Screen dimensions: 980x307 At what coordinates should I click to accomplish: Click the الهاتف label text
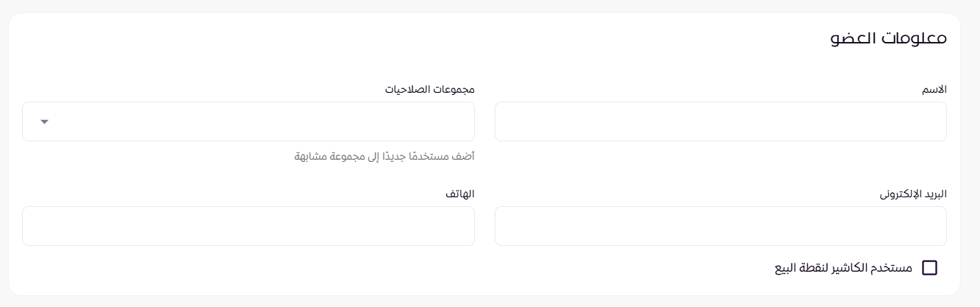point(460,194)
